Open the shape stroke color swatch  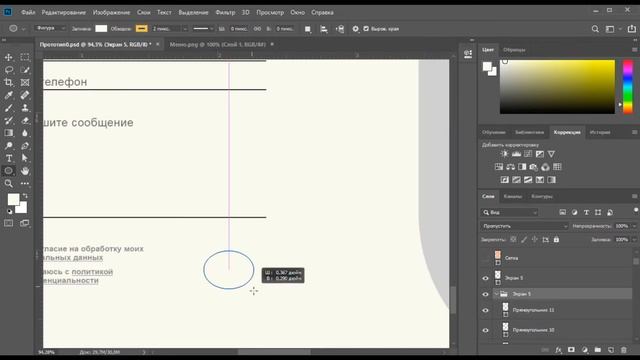[x=141, y=29]
